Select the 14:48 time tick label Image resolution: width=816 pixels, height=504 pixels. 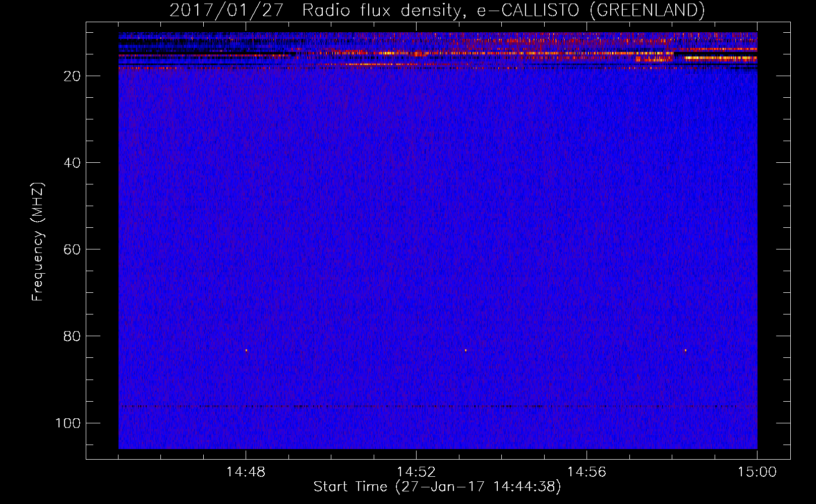[x=246, y=472]
